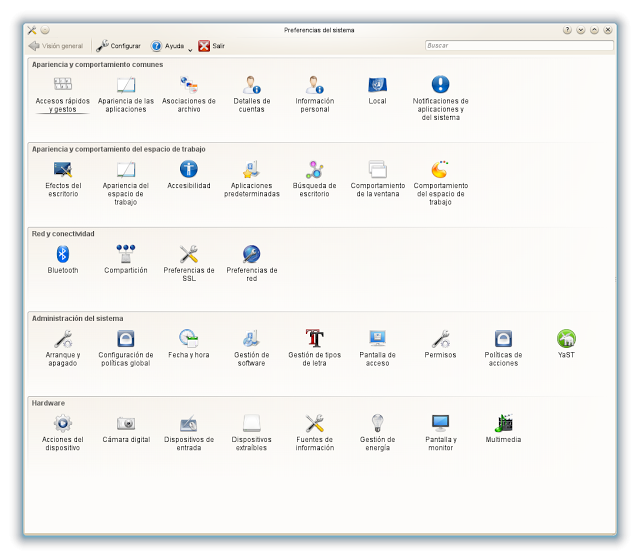Open Accesos rápidos y gestos settings

[62, 86]
